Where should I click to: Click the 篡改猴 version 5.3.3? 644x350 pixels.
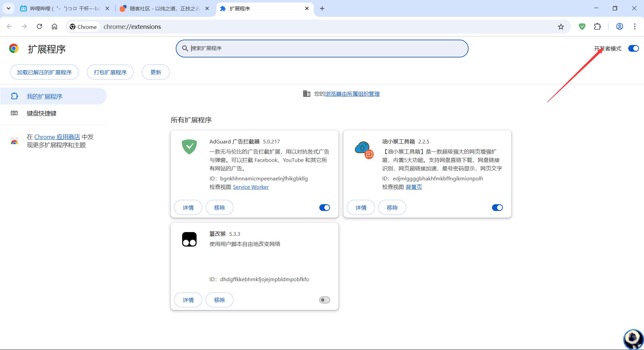click(x=234, y=234)
